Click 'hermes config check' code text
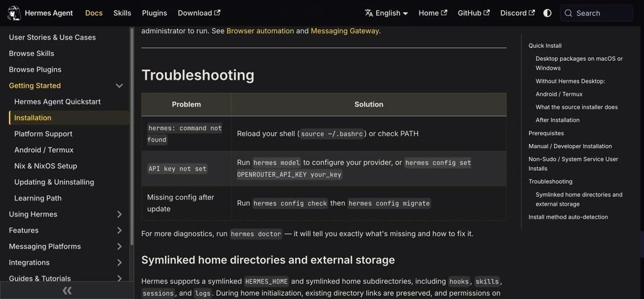644x299 pixels. coord(290,203)
